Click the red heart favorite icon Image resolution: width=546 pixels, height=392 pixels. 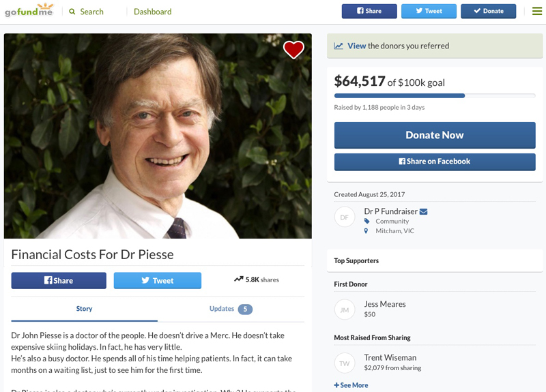click(x=293, y=50)
